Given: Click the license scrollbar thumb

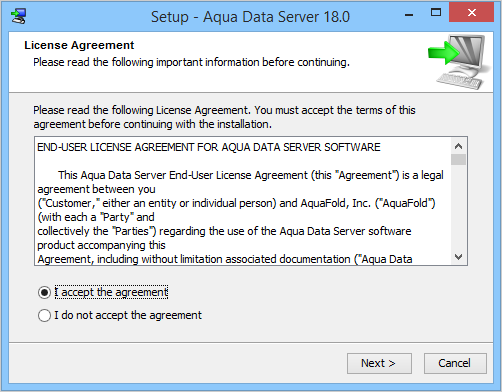Looking at the screenshot, I should [x=458, y=159].
